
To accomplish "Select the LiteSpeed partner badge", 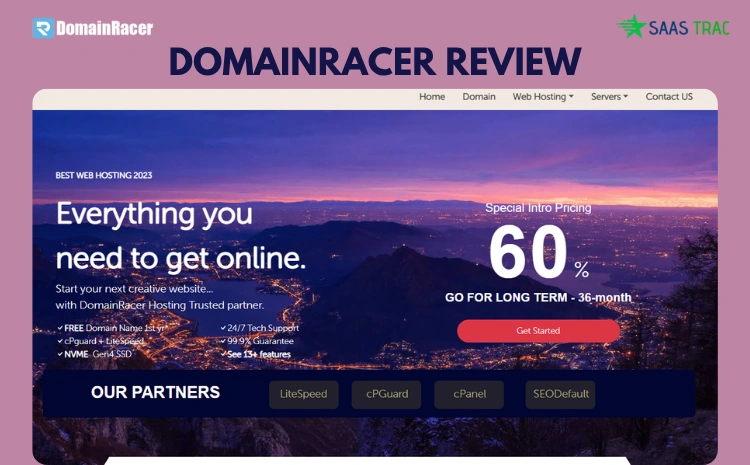I will 304,394.
